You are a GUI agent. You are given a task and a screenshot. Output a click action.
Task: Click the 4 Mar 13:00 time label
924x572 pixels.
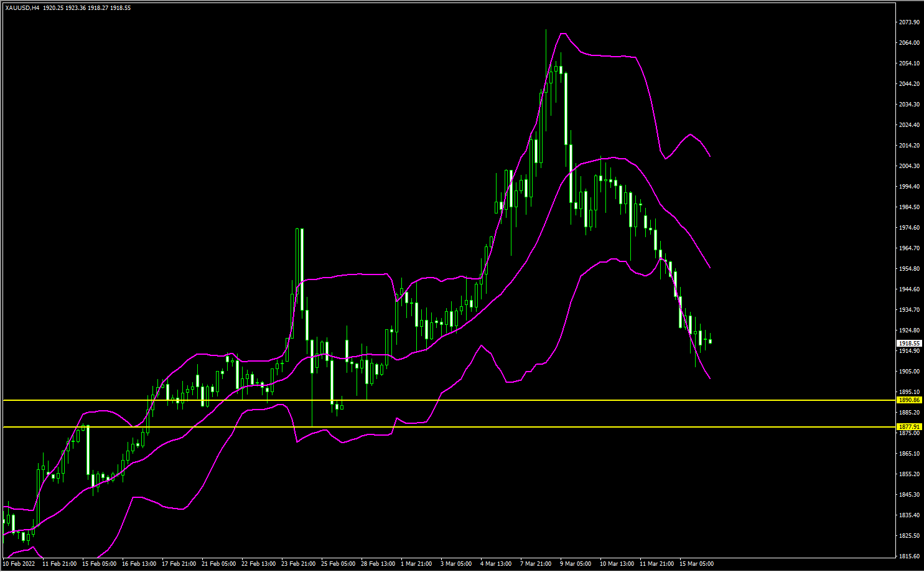pos(496,564)
